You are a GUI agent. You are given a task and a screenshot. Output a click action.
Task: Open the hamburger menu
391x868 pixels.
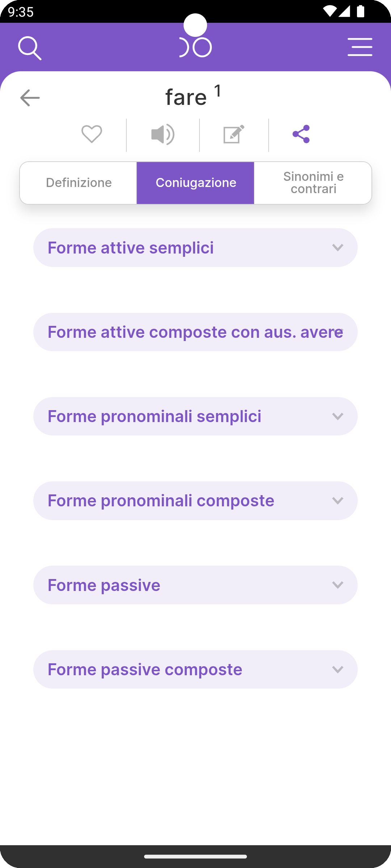[360, 47]
